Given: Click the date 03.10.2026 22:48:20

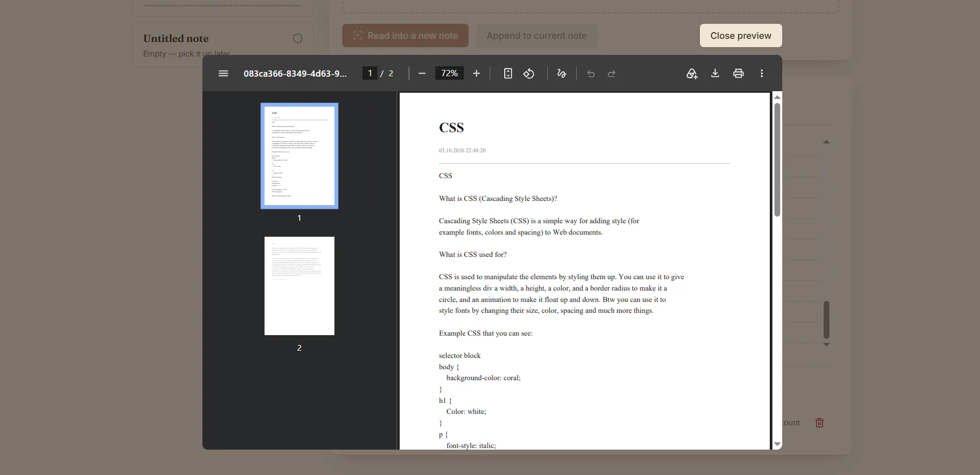Looking at the screenshot, I should coord(462,150).
